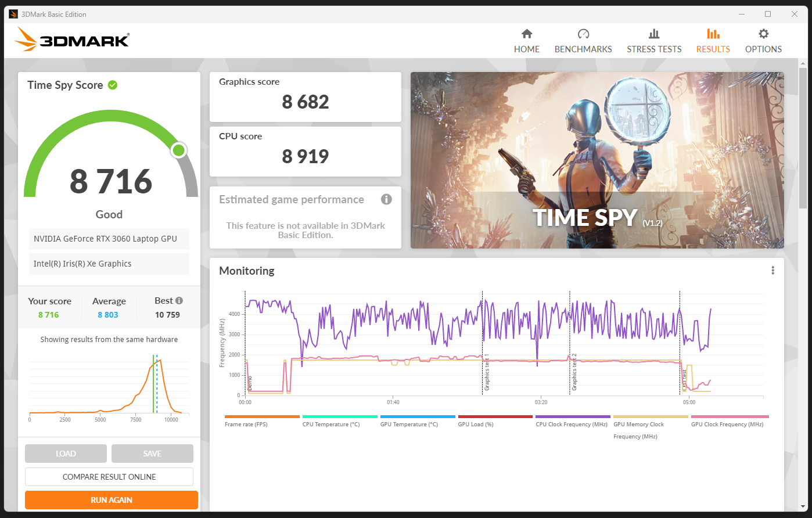Click the Graphics score value 8 682

pyautogui.click(x=306, y=102)
